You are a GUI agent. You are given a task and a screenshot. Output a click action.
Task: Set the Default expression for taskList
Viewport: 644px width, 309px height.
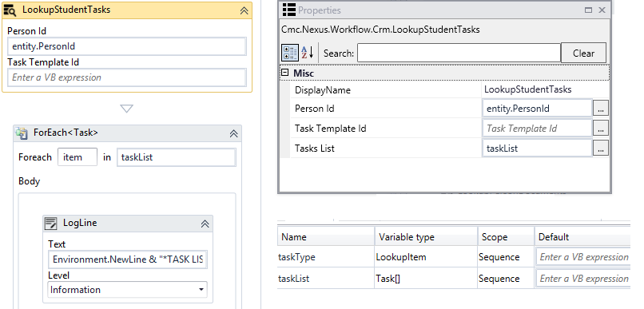[x=583, y=279]
